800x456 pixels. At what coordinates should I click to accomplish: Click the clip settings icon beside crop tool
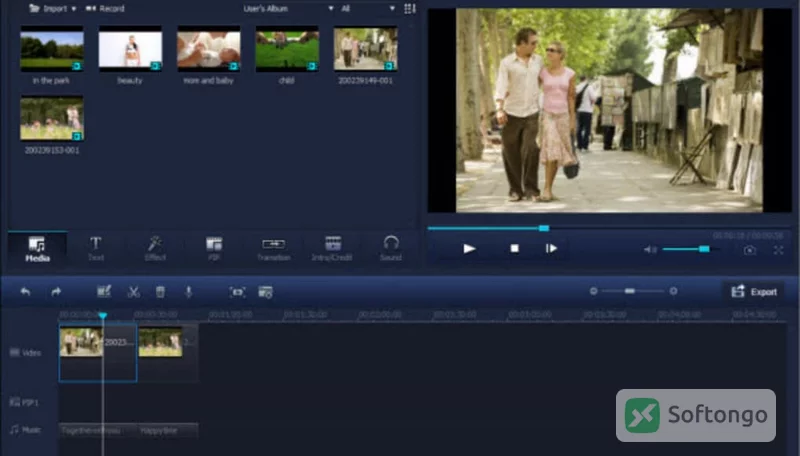265,292
